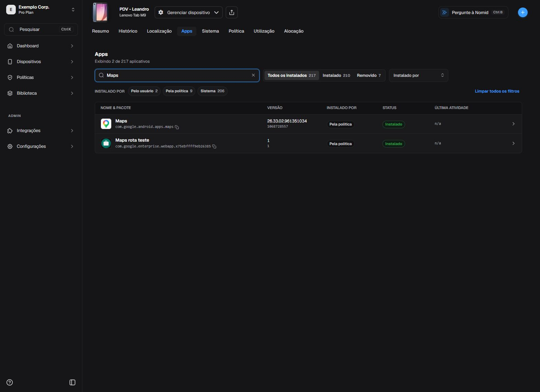The image size is (540, 392).
Task: Clear the Maps search text
Action: [253, 75]
